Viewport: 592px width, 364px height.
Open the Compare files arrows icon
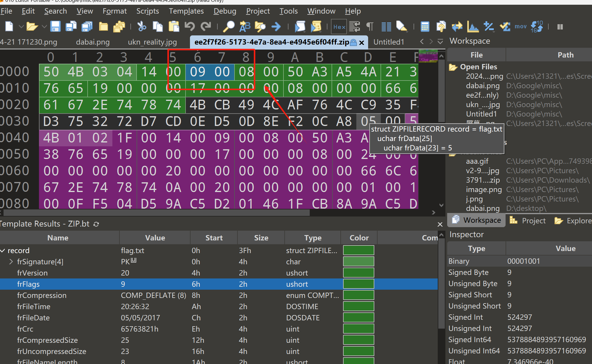(457, 27)
